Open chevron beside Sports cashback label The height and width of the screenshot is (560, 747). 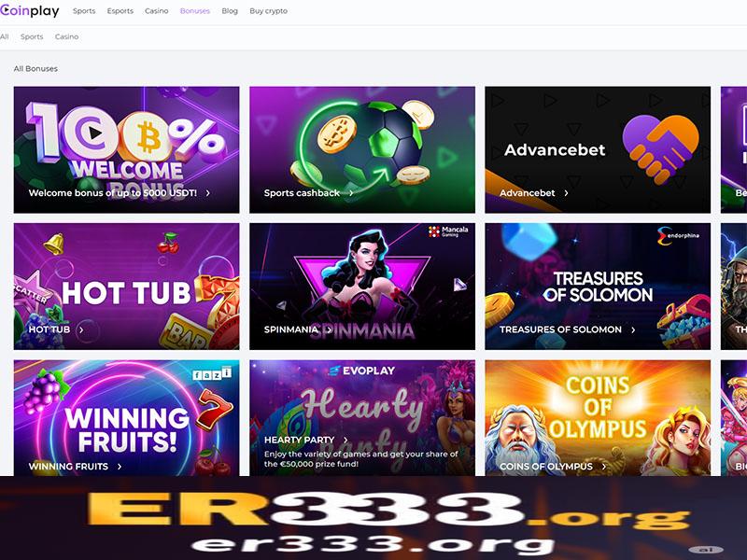point(351,193)
